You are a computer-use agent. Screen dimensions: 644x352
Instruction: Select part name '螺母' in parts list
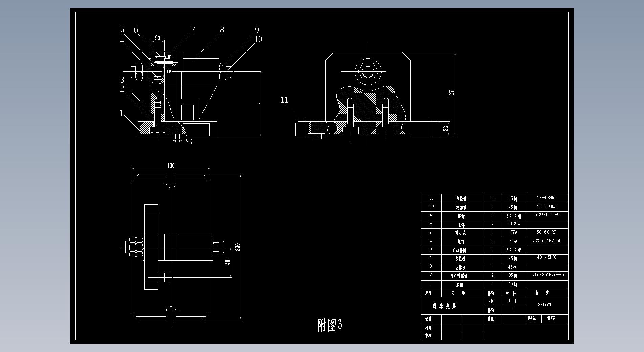(x=461, y=216)
